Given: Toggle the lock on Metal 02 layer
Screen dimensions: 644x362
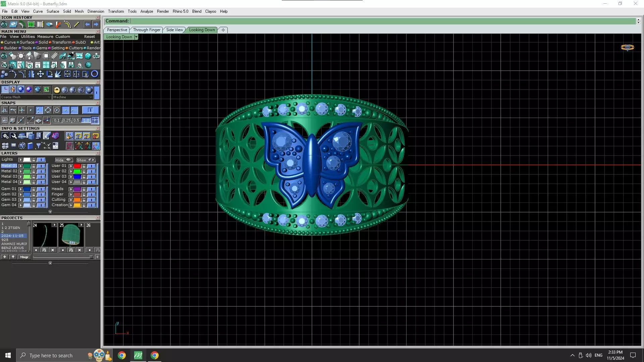Looking at the screenshot, I should 34,171.
